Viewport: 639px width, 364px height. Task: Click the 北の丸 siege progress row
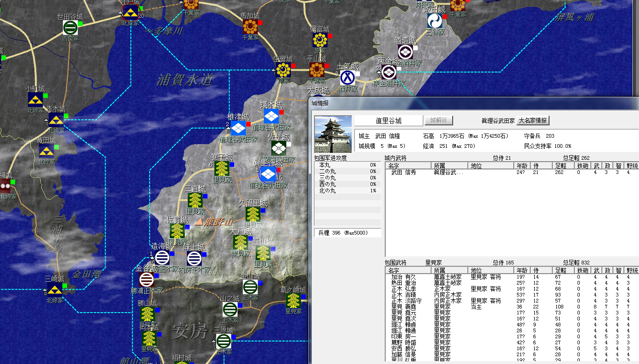coord(348,190)
